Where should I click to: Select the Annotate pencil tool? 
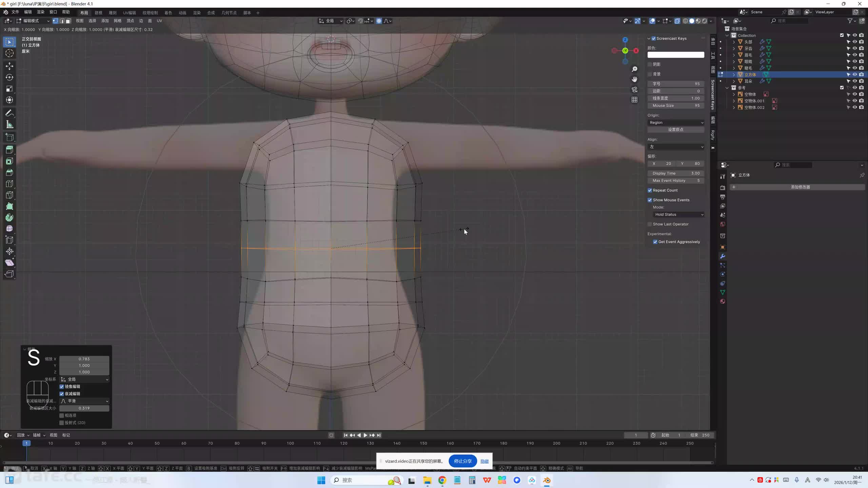(9, 113)
